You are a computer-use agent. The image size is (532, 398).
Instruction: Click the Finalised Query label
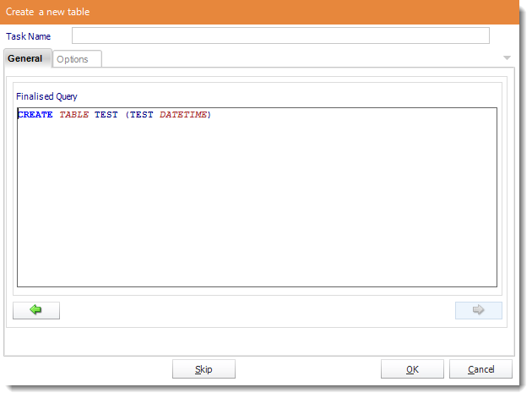[x=46, y=96]
